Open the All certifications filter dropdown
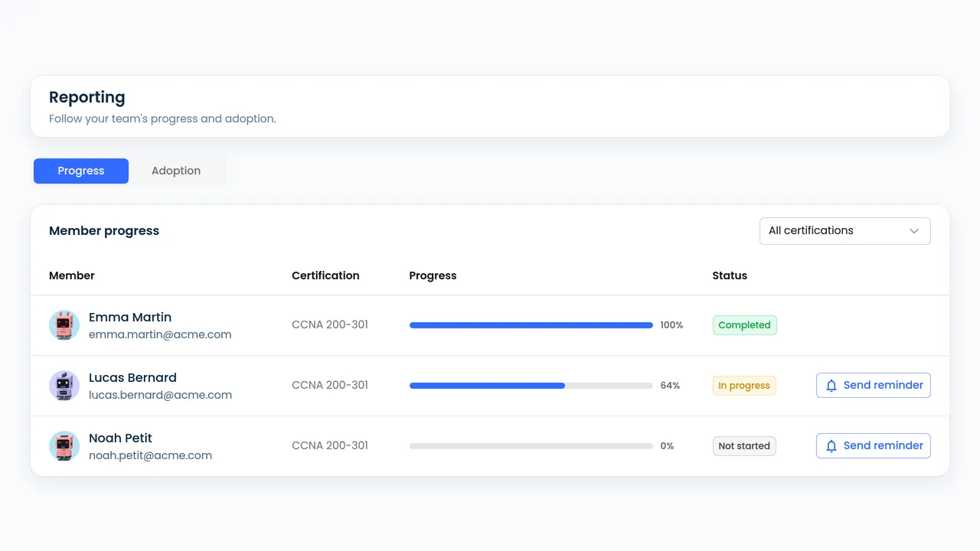 point(845,231)
